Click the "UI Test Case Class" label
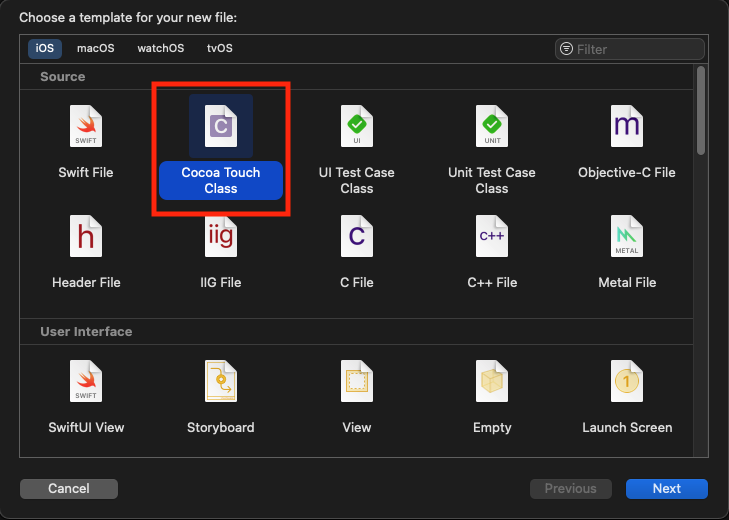This screenshot has height=520, width=729. point(357,180)
